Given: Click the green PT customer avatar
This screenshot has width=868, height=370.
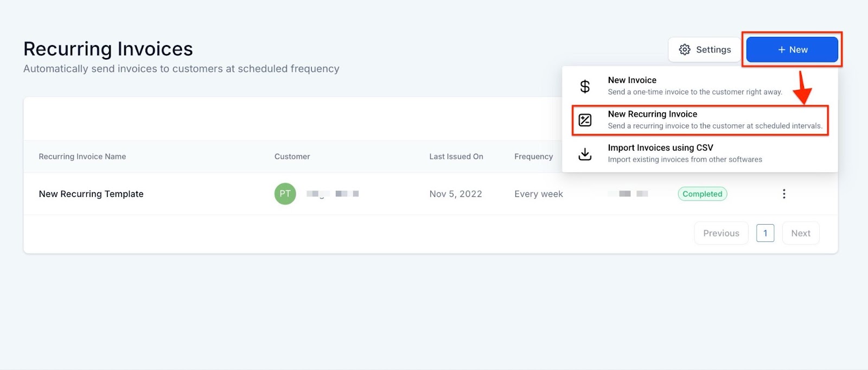Looking at the screenshot, I should pyautogui.click(x=285, y=194).
